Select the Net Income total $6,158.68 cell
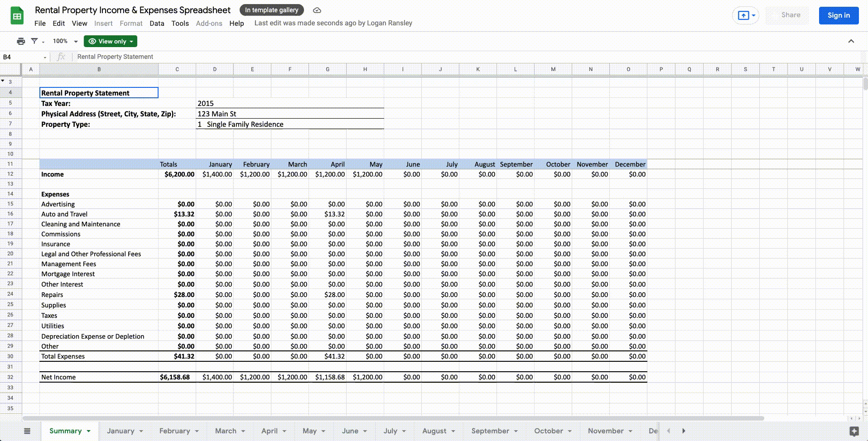 [x=177, y=377]
